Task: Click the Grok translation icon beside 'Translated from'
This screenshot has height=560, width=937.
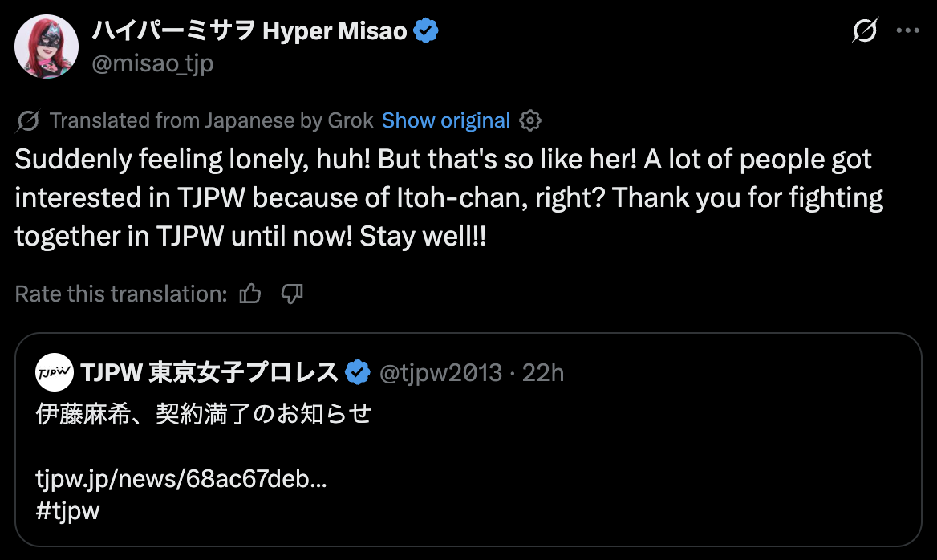Action: click(x=28, y=121)
